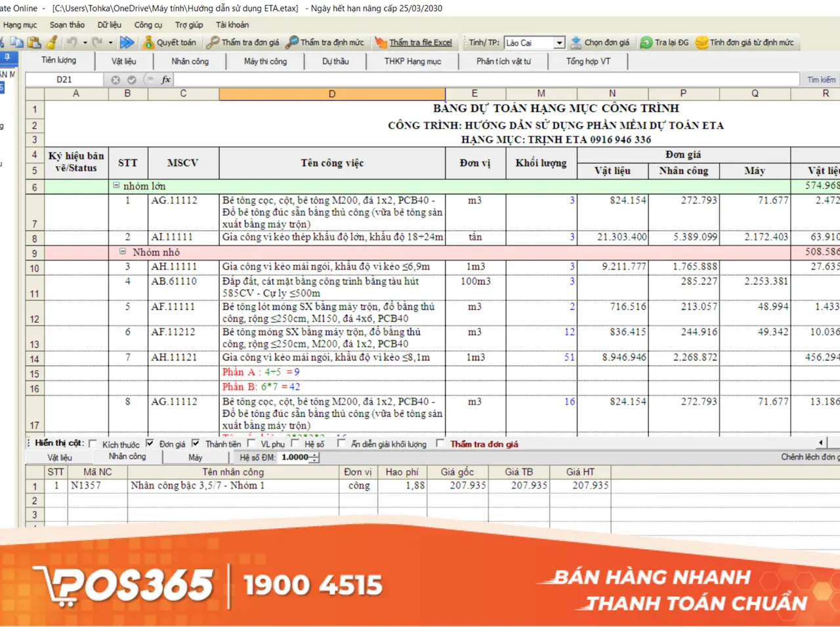Click the formula bar input field

tap(486, 79)
